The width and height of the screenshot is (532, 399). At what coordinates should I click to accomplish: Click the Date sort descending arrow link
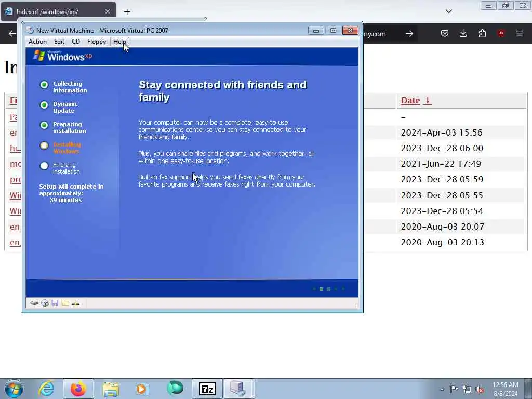point(428,100)
